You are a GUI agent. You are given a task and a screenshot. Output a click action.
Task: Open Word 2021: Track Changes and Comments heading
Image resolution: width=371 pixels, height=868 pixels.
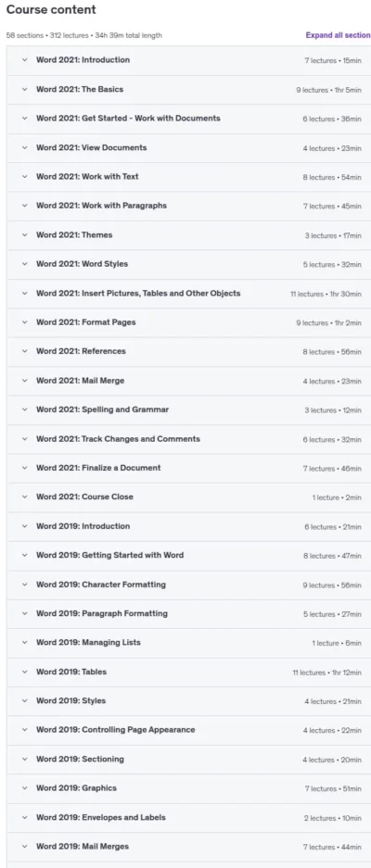tap(118, 438)
